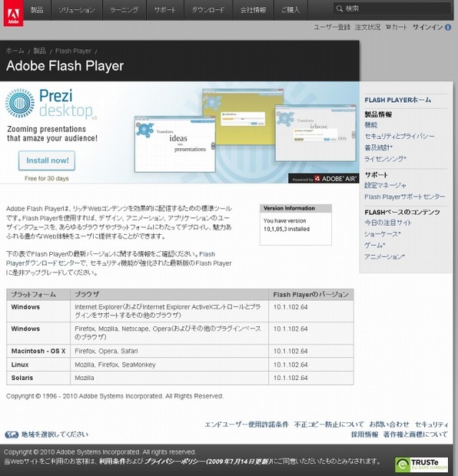Click the Linux platform row

click(x=180, y=365)
